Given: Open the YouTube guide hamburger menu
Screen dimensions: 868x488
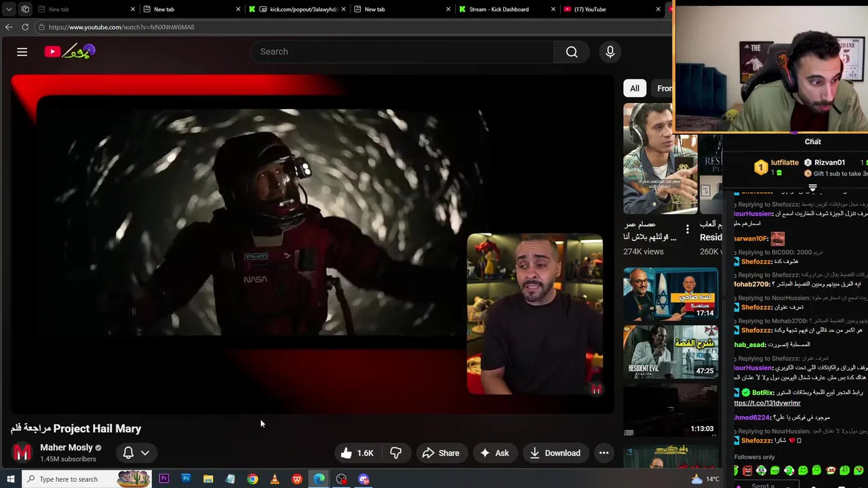Looking at the screenshot, I should coord(22,52).
